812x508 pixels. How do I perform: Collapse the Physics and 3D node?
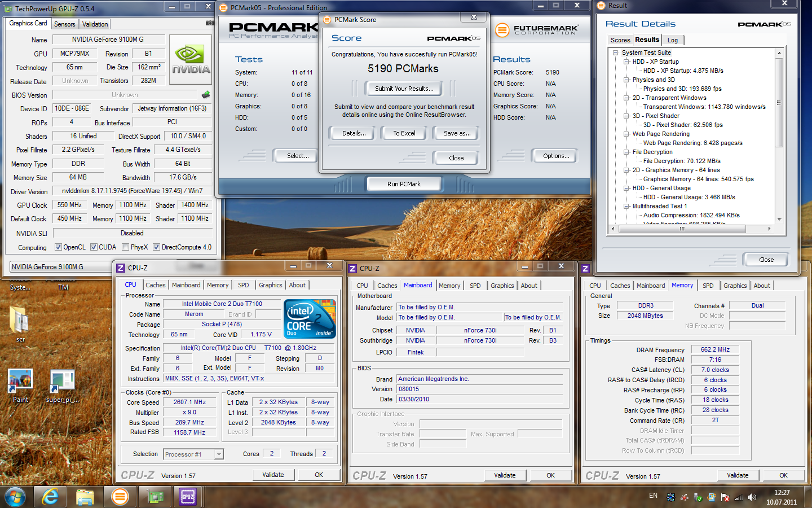626,80
